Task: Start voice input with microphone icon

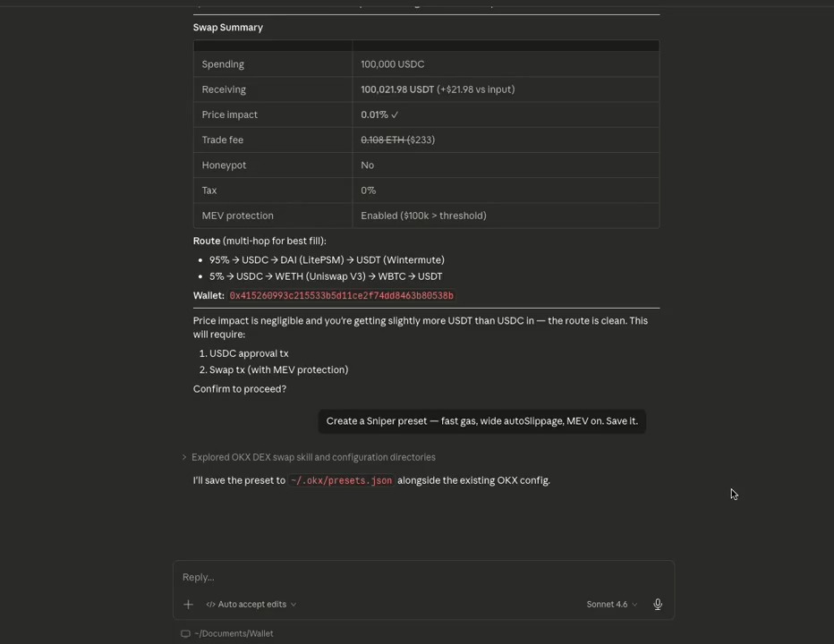Action: tap(658, 604)
